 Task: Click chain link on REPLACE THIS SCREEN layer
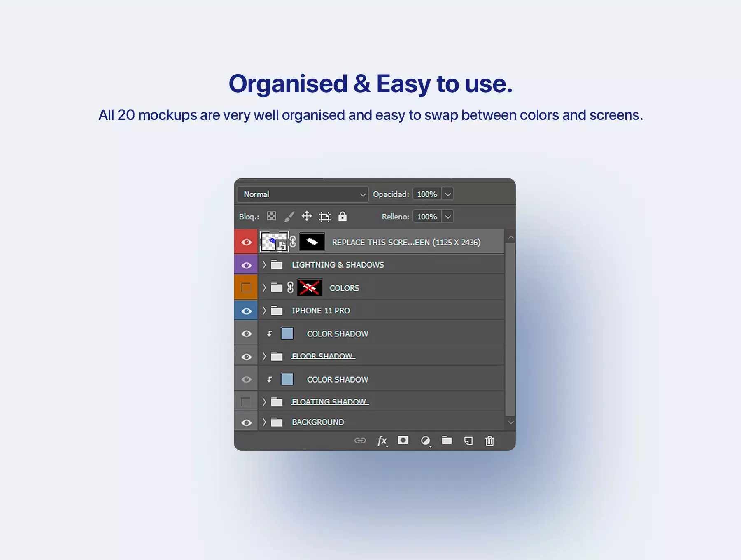pos(293,242)
